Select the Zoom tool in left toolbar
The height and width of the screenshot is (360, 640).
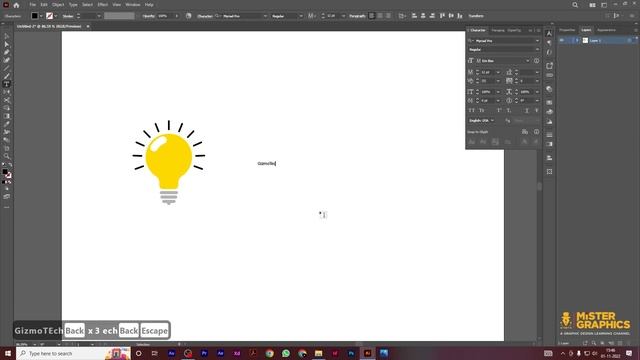point(7,156)
